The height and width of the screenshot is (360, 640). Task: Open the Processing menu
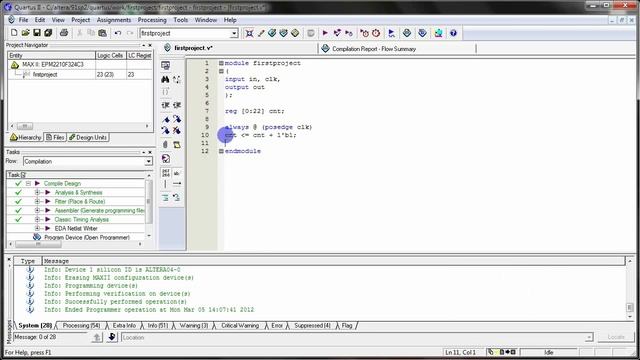(x=152, y=20)
